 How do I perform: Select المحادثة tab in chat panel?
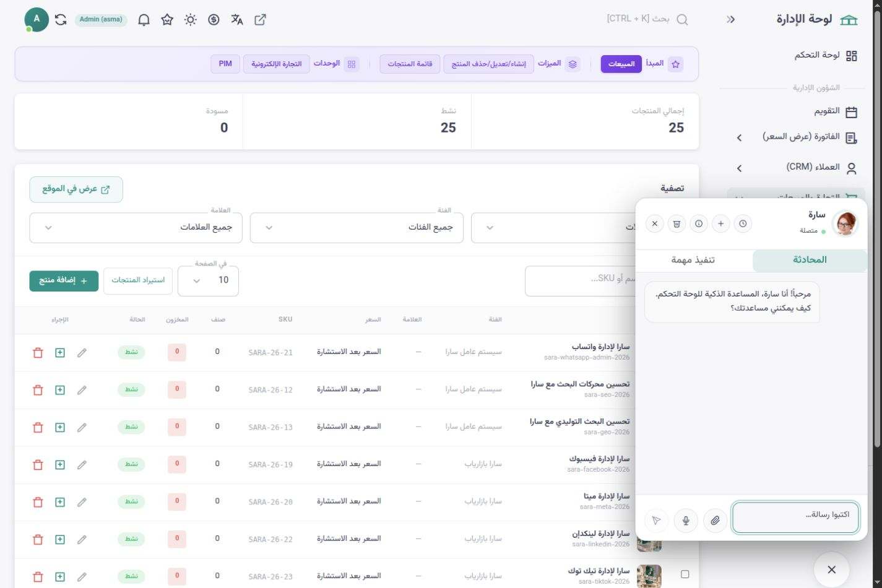(x=810, y=260)
